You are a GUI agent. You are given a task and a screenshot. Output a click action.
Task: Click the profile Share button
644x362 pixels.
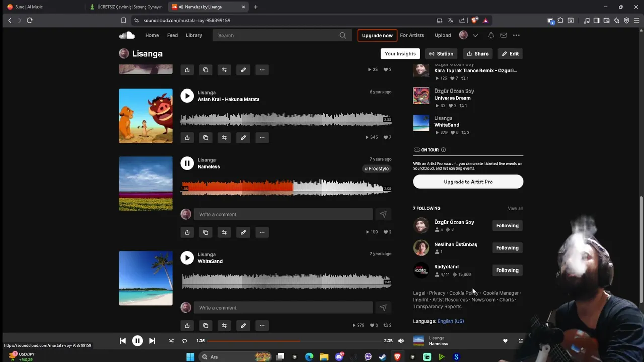click(477, 54)
